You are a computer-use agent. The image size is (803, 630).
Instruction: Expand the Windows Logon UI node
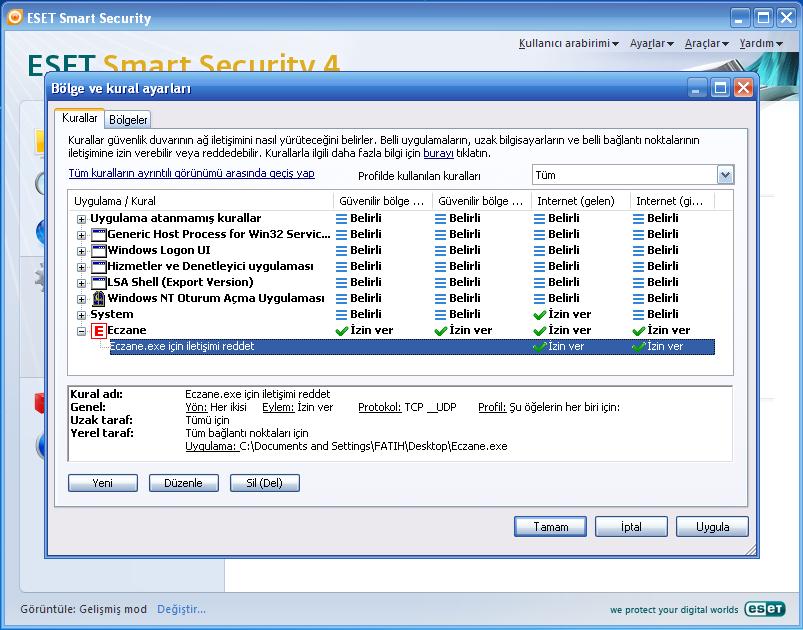pos(81,251)
